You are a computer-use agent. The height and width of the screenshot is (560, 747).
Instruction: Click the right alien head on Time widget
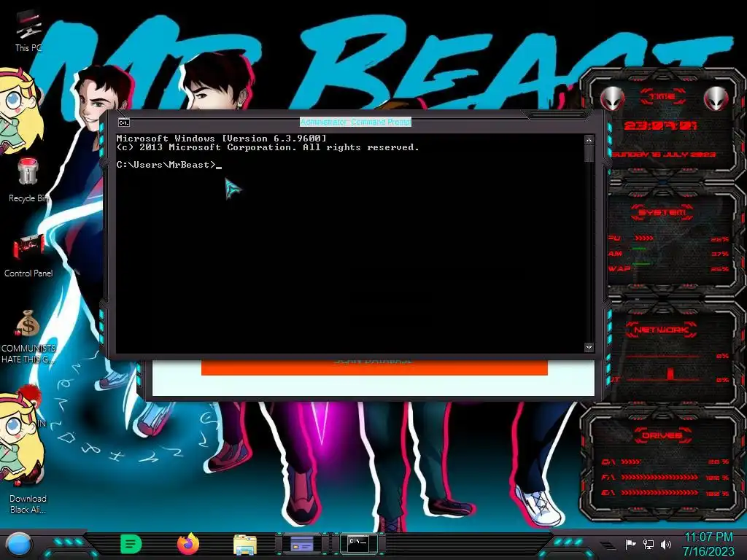coord(716,98)
